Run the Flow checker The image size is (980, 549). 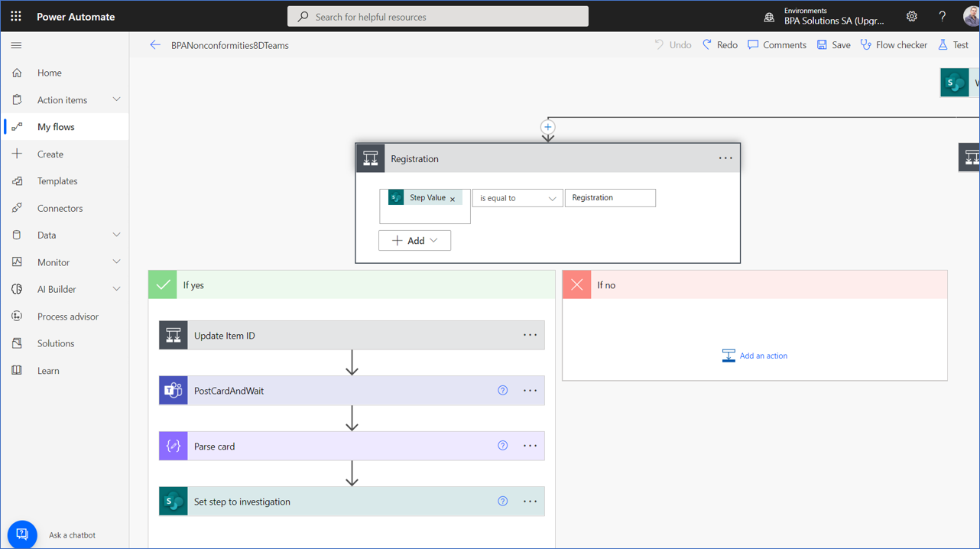pos(894,45)
